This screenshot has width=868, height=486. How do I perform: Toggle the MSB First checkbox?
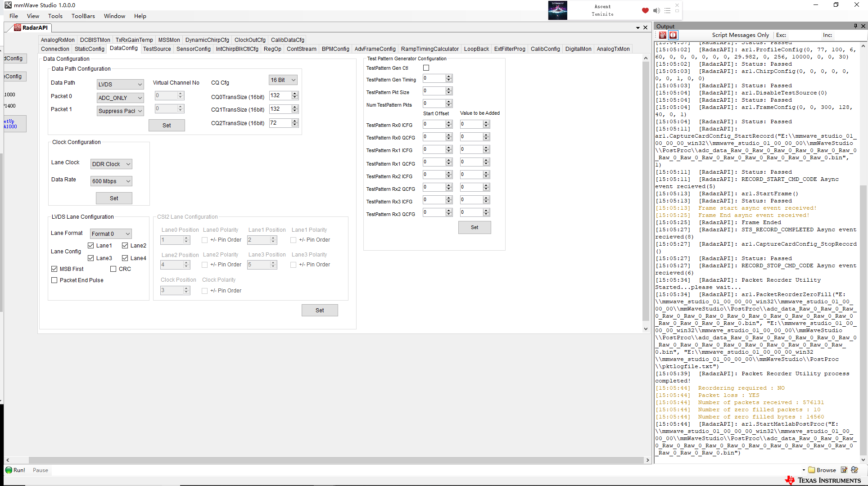point(54,269)
